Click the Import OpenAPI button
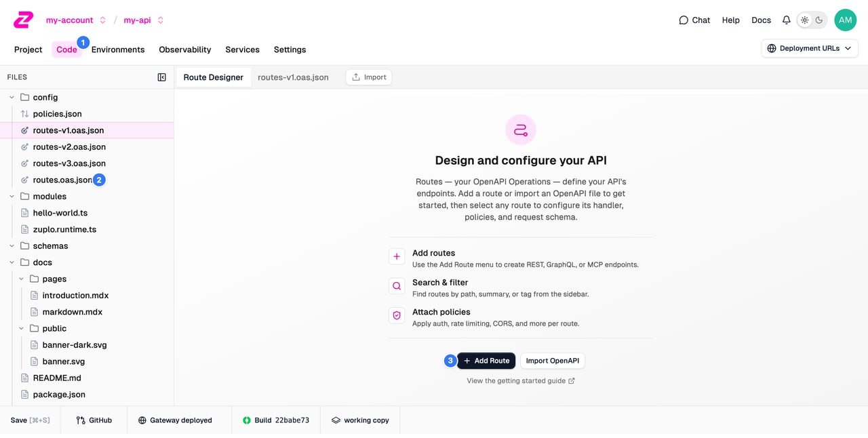The image size is (868, 438). [553, 361]
